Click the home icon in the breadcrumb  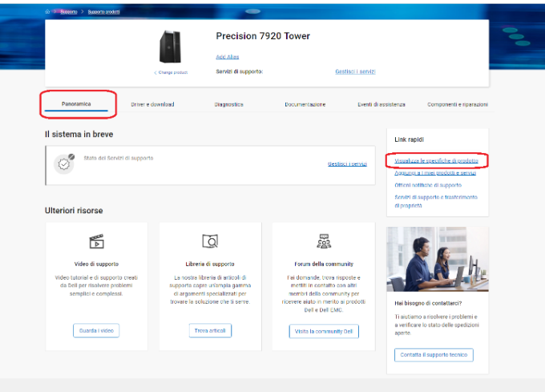pyautogui.click(x=48, y=12)
